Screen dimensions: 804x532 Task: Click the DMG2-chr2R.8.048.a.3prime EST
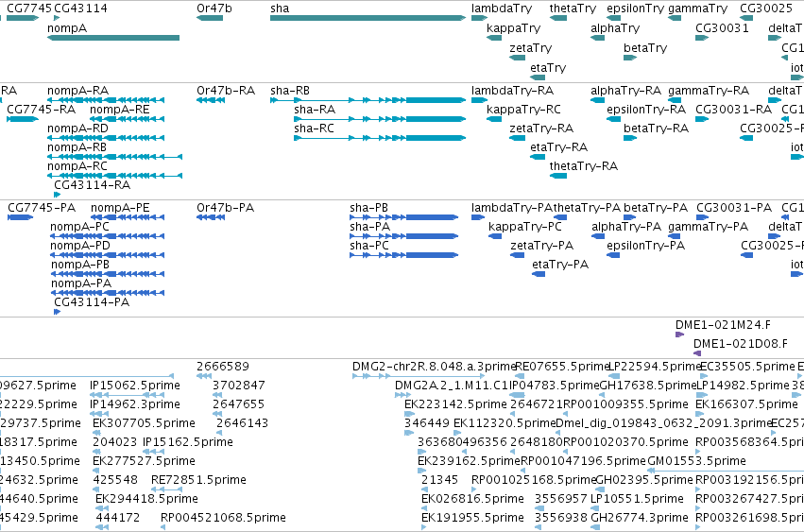click(418, 376)
